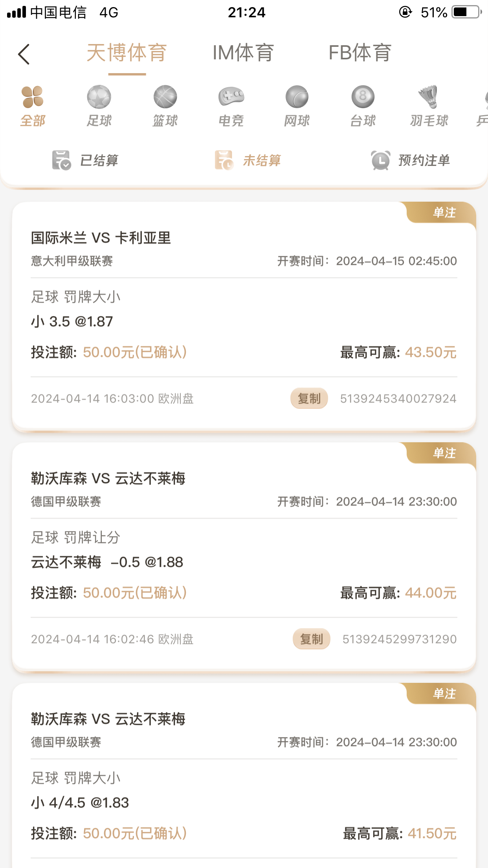Copy order number for 国际米兰 bet
Image resolution: width=488 pixels, height=868 pixels.
(309, 399)
